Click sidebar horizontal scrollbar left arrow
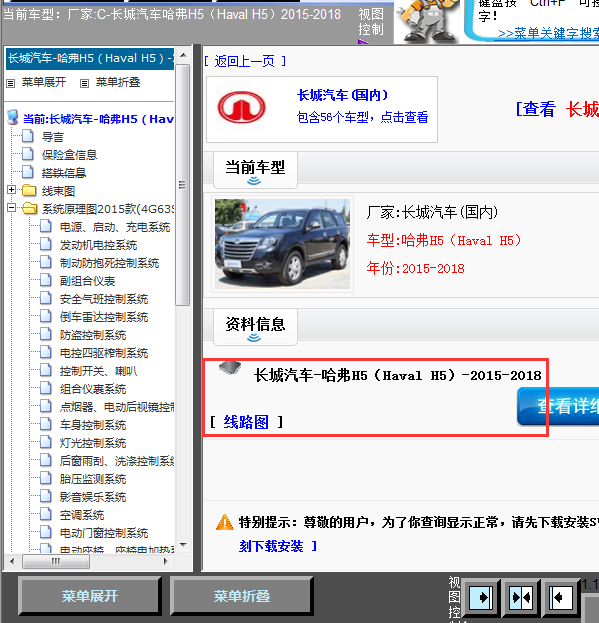This screenshot has height=623, width=599. point(12,561)
